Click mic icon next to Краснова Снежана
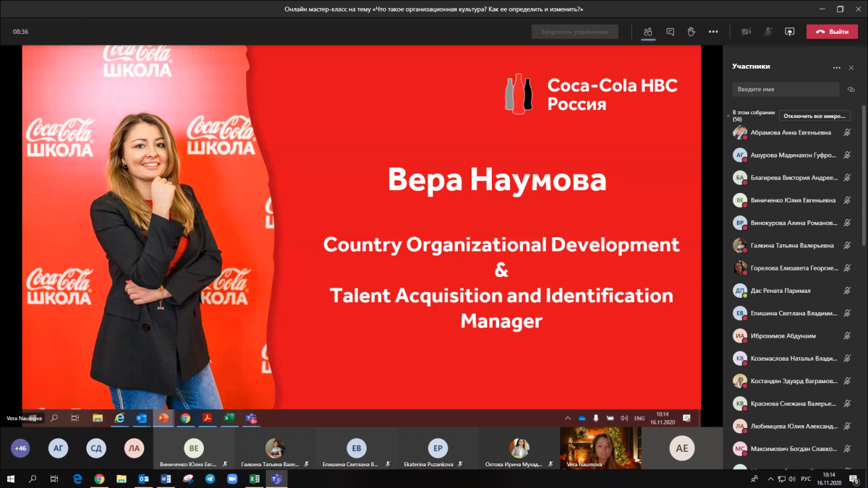Screen dimensions: 868x488 pos(847,403)
